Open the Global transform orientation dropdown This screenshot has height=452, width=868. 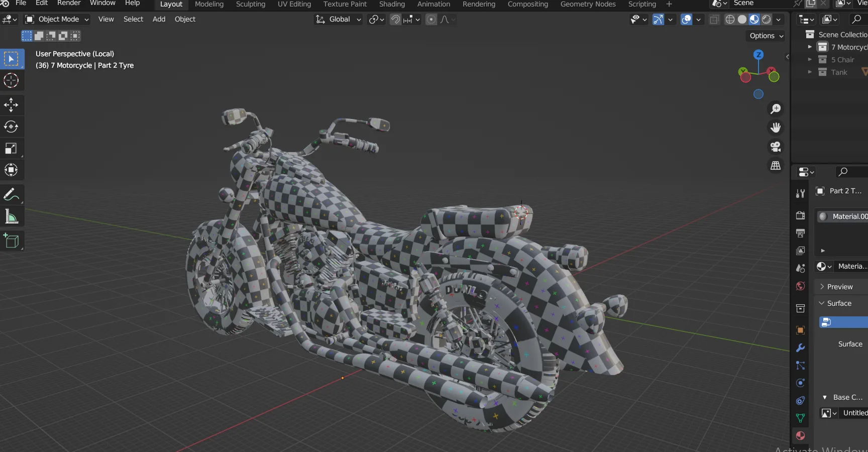(339, 20)
